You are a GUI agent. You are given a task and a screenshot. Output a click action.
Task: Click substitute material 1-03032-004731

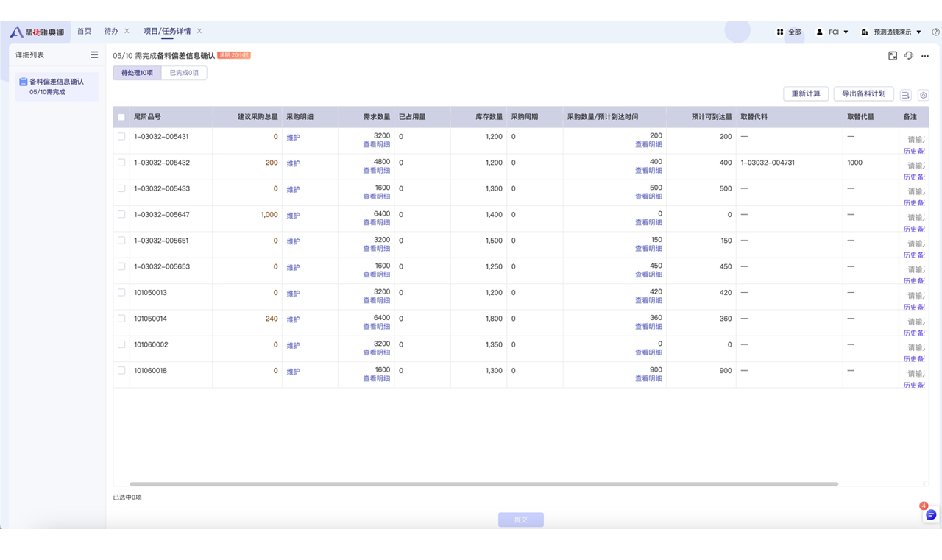[x=768, y=163]
